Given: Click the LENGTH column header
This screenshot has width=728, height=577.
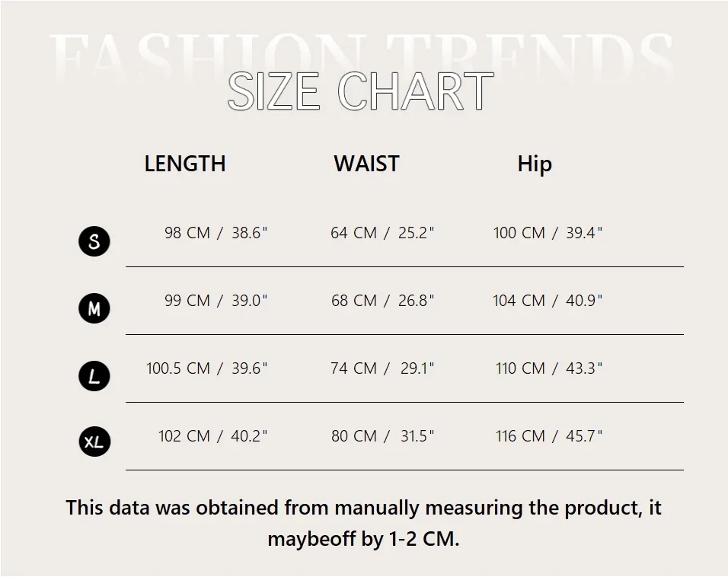Looking at the screenshot, I should [185, 164].
